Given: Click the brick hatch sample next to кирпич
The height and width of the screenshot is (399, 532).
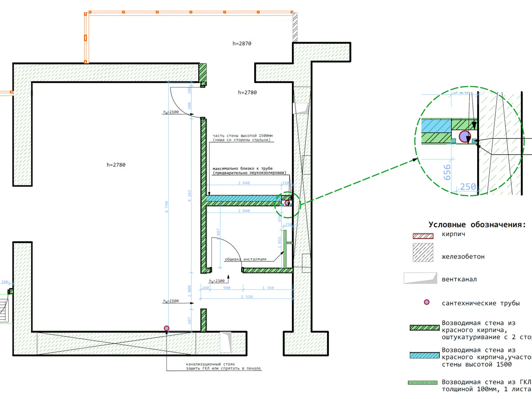Looking at the screenshot, I should tap(423, 236).
